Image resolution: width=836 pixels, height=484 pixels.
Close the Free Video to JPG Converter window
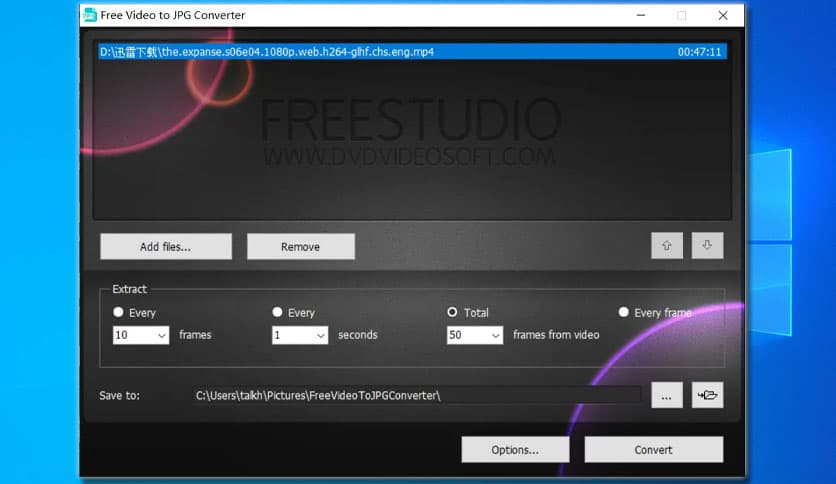click(x=723, y=15)
